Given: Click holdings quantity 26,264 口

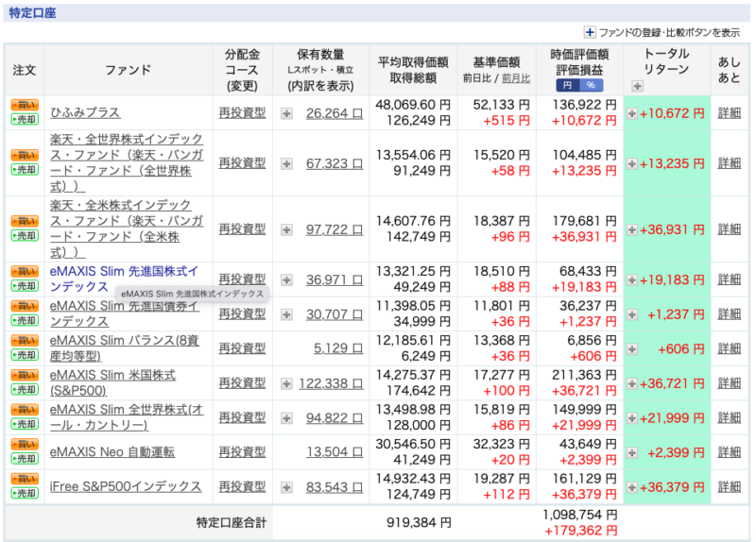Looking at the screenshot, I should (335, 113).
